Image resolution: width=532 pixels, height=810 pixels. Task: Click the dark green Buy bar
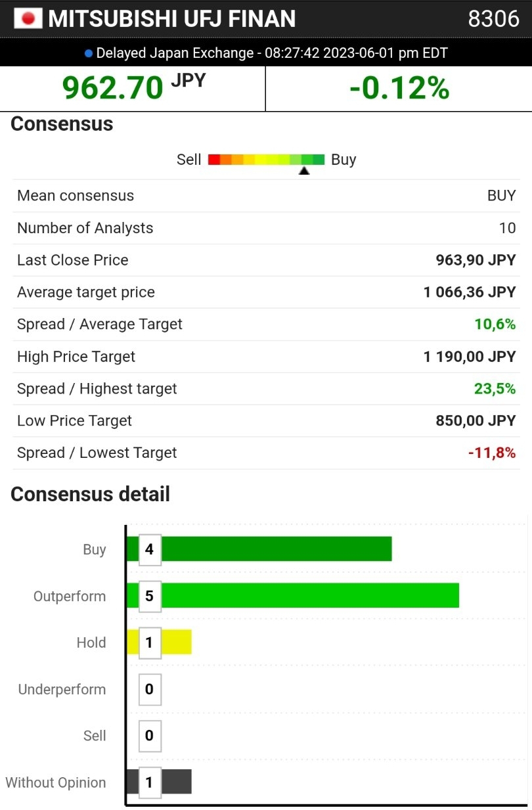[x=276, y=549]
